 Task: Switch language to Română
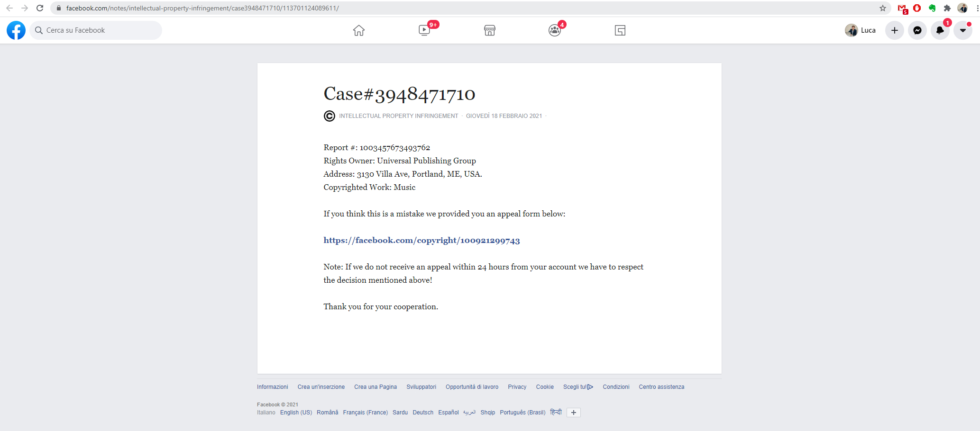328,413
